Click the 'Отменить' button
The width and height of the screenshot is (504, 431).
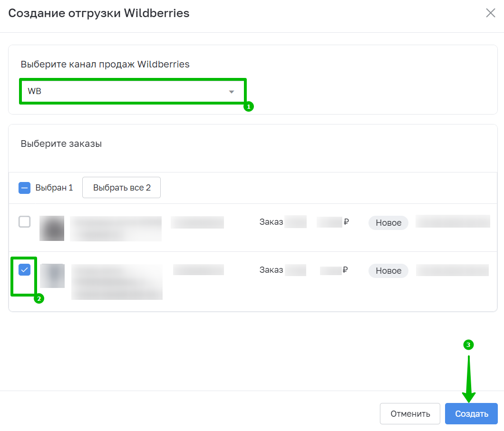(410, 414)
